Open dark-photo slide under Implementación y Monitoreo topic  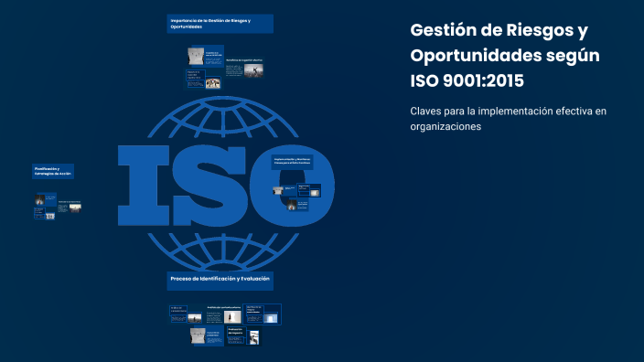pyautogui.click(x=298, y=205)
